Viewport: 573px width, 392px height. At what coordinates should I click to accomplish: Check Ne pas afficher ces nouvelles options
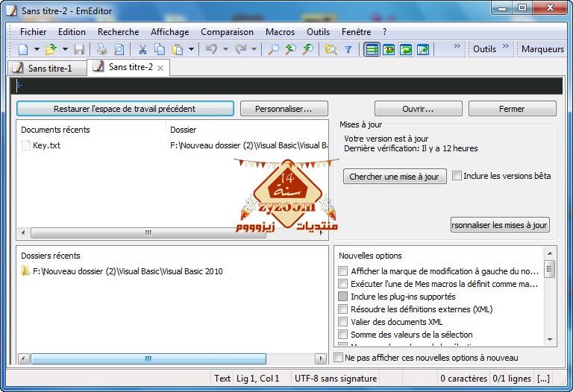click(339, 357)
